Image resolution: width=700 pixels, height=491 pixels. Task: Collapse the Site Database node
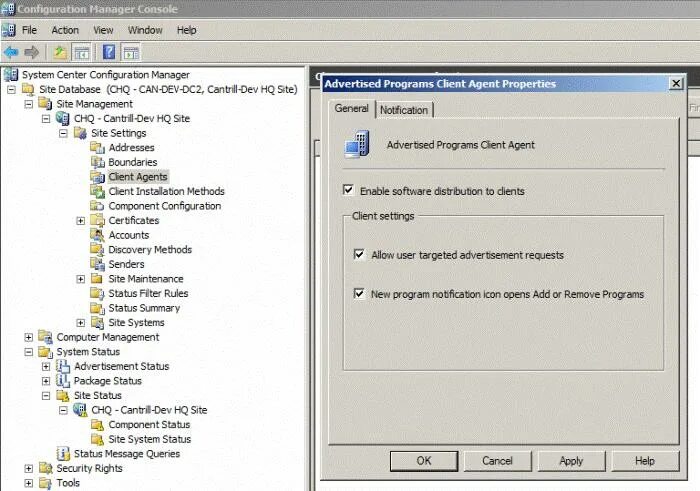click(12, 89)
